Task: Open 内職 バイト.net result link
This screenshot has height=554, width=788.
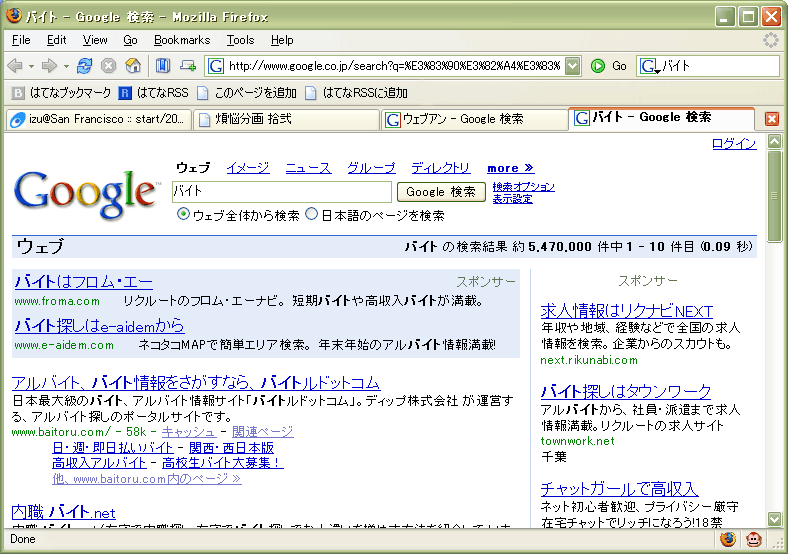Action: (x=63, y=513)
